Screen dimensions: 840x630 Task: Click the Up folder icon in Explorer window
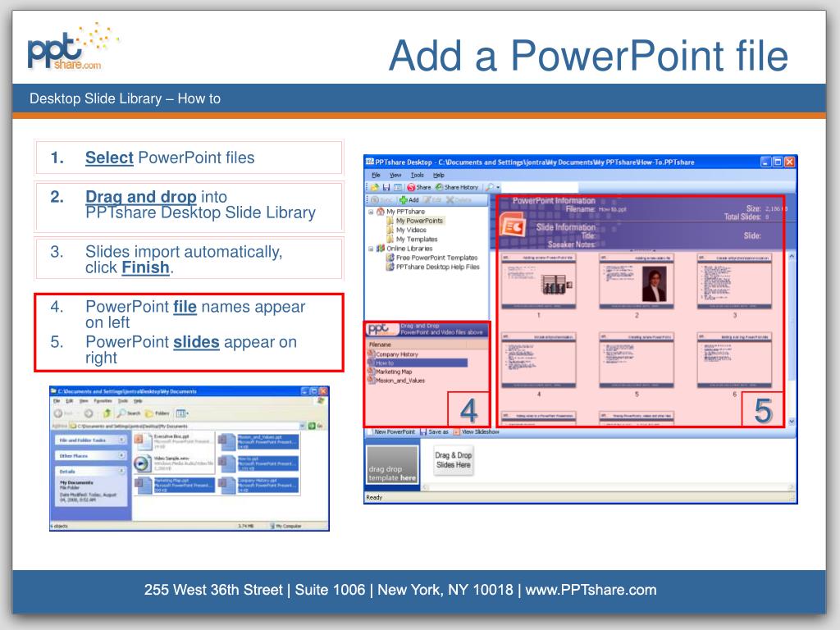point(107,413)
